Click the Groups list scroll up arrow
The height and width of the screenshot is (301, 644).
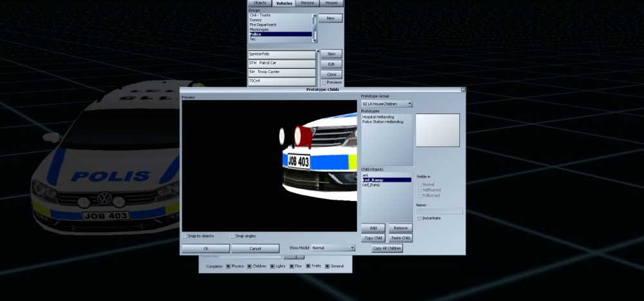(x=315, y=17)
